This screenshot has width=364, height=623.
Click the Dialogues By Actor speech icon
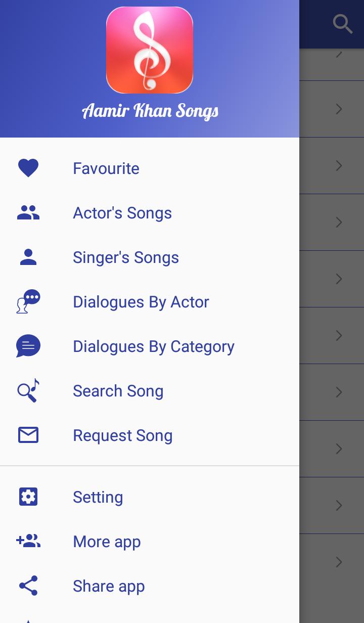[28, 302]
